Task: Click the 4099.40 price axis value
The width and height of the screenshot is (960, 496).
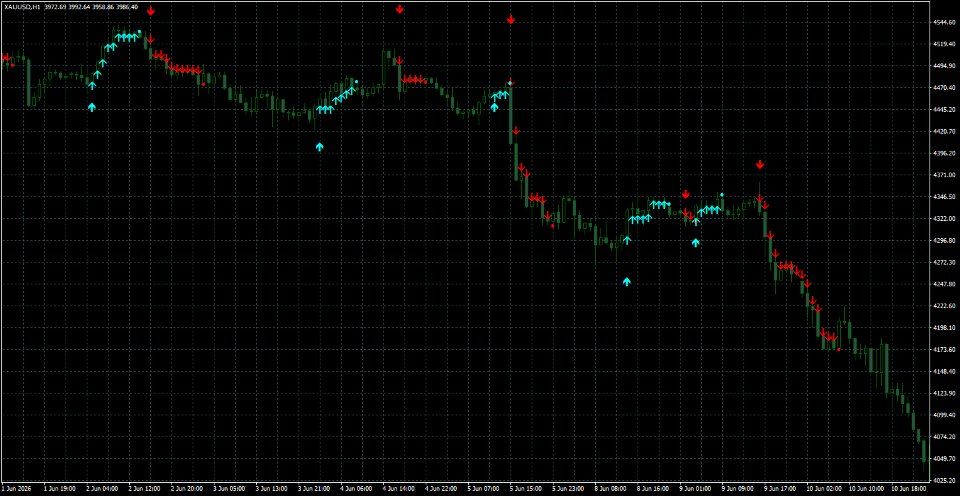Action: 945,415
